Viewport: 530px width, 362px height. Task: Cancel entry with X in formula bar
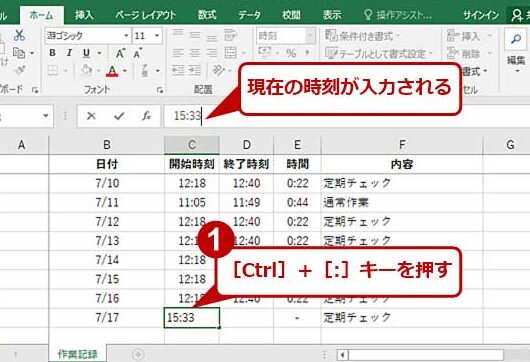(91, 116)
